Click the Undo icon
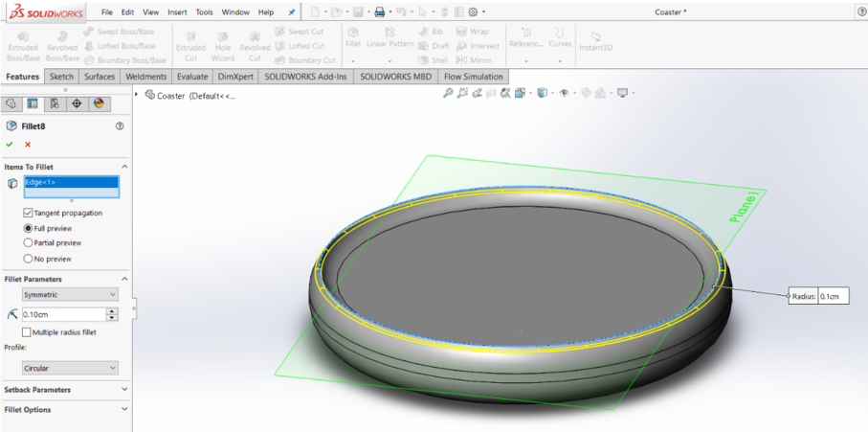Image resolution: width=868 pixels, height=432 pixels. pos(401,11)
